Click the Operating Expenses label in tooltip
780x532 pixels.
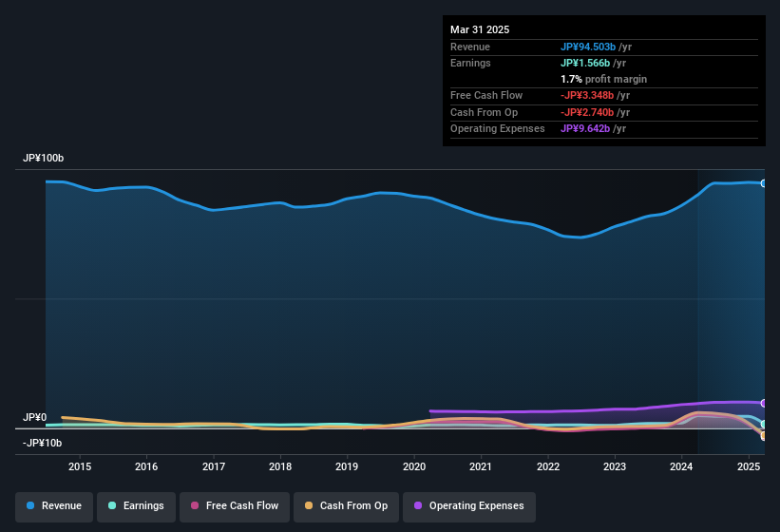498,129
